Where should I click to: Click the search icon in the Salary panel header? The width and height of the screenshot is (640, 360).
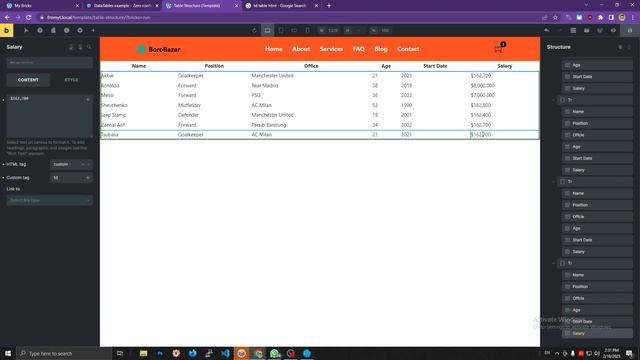tap(89, 47)
